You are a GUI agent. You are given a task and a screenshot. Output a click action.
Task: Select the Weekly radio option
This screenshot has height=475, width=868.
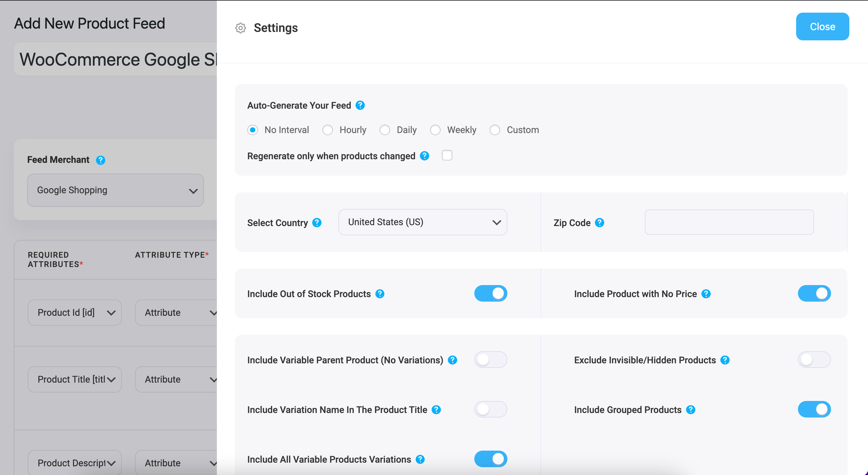coord(435,130)
